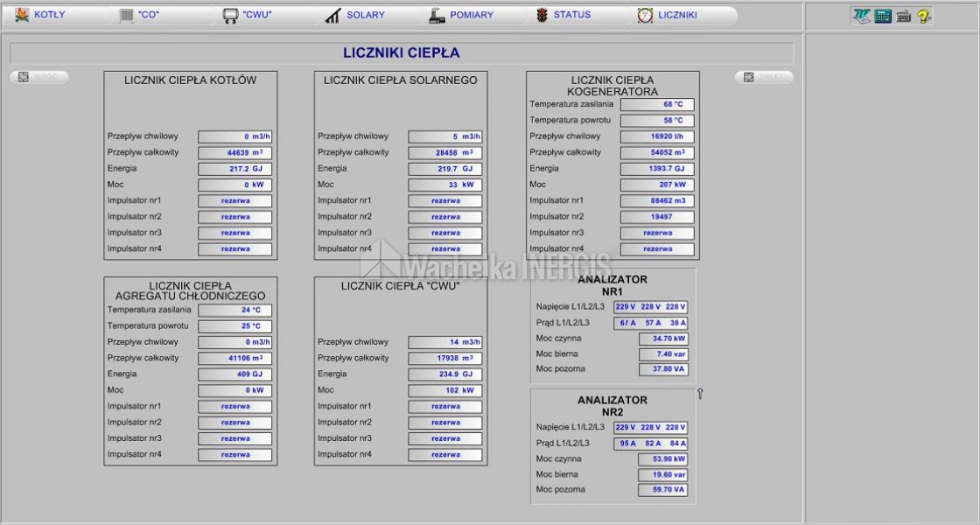Select chiller total flow 41106 m3

tap(235, 359)
